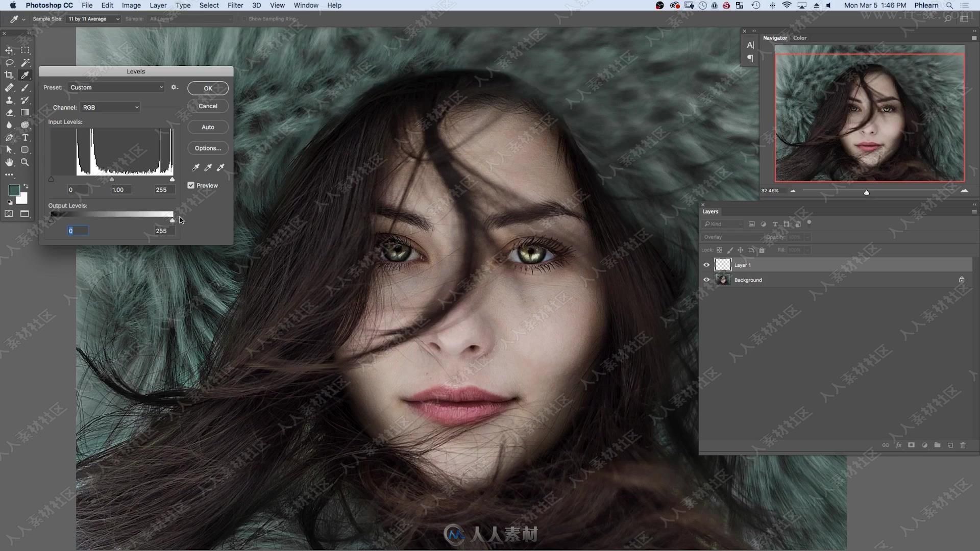
Task: Open the layer Kind filter dropdown
Action: [x=724, y=224]
